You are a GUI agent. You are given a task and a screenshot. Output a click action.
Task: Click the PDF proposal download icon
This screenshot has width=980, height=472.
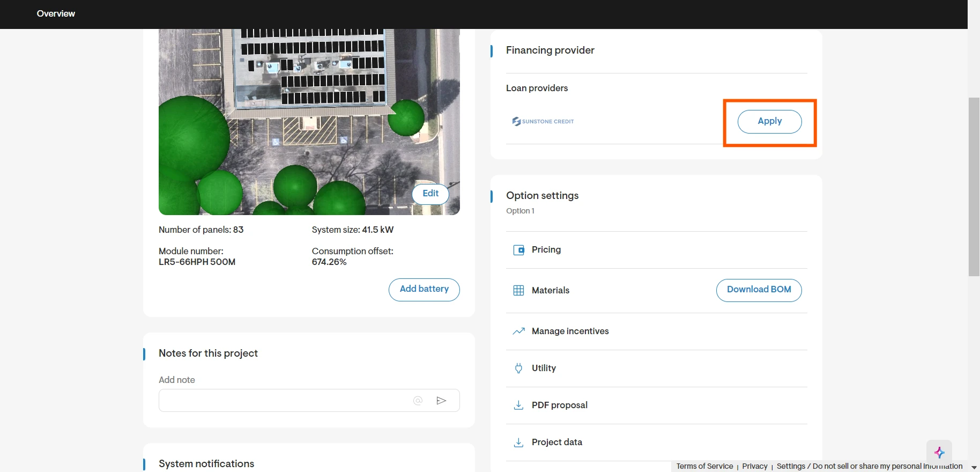(x=518, y=405)
